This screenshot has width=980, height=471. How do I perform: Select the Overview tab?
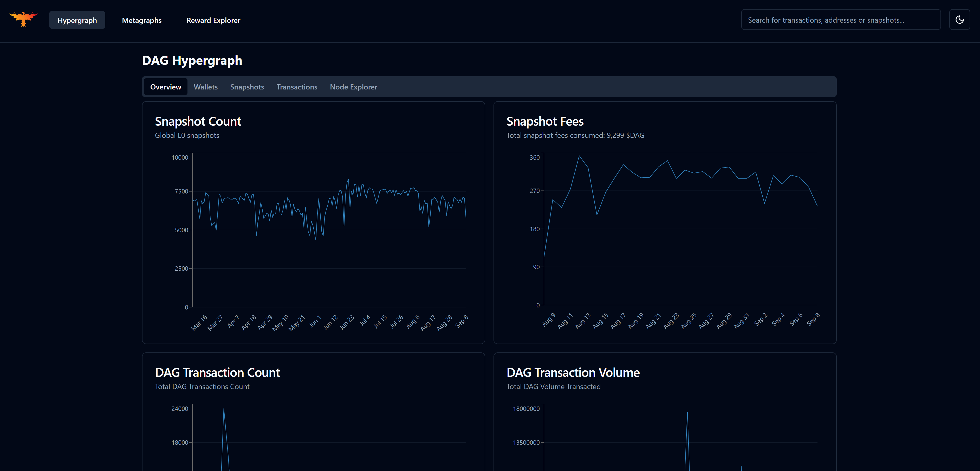165,87
